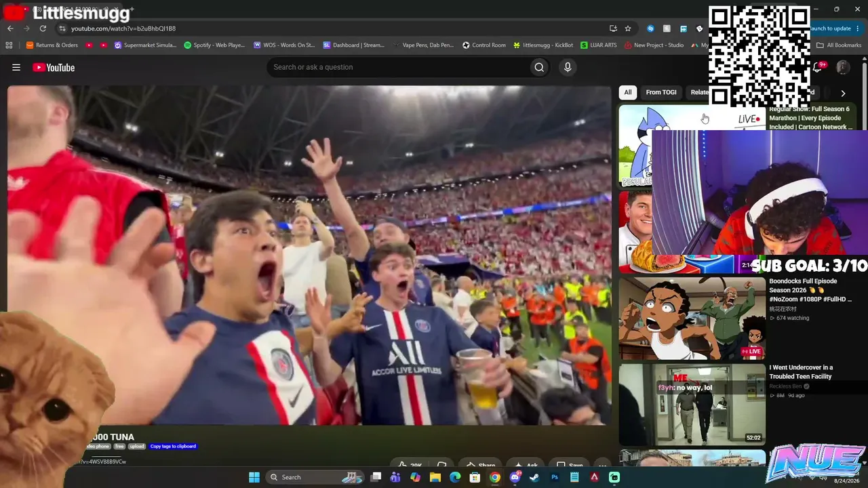Open Task View on the taskbar
The width and height of the screenshot is (868, 488).
click(x=376, y=477)
